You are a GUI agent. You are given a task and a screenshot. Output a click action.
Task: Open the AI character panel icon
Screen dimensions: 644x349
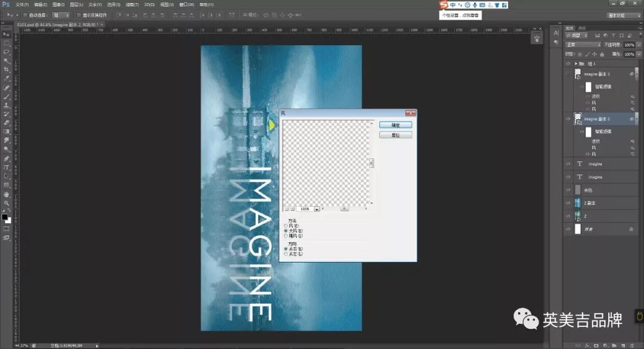556,33
